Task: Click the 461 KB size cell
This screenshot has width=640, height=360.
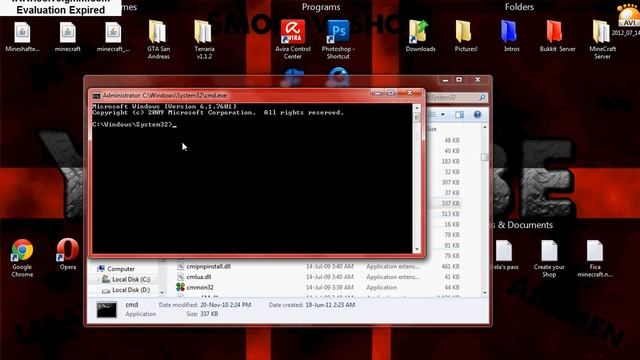Action: (x=451, y=267)
